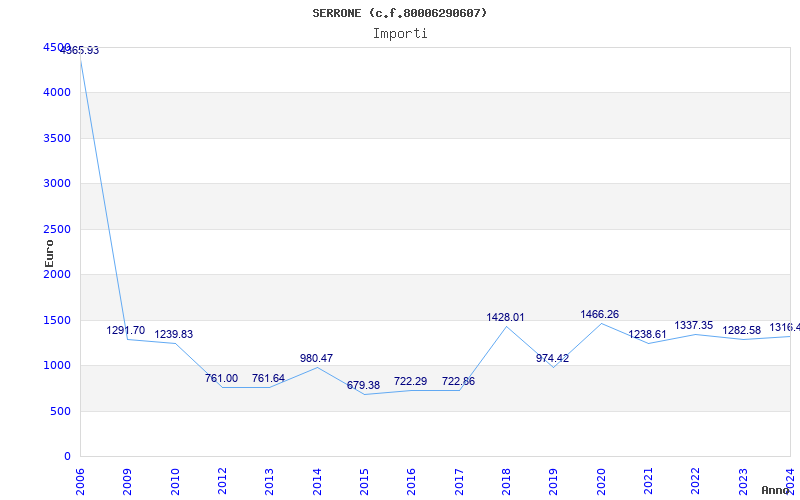
Task: Click the 2024 year on x-axis
Action: [790, 479]
